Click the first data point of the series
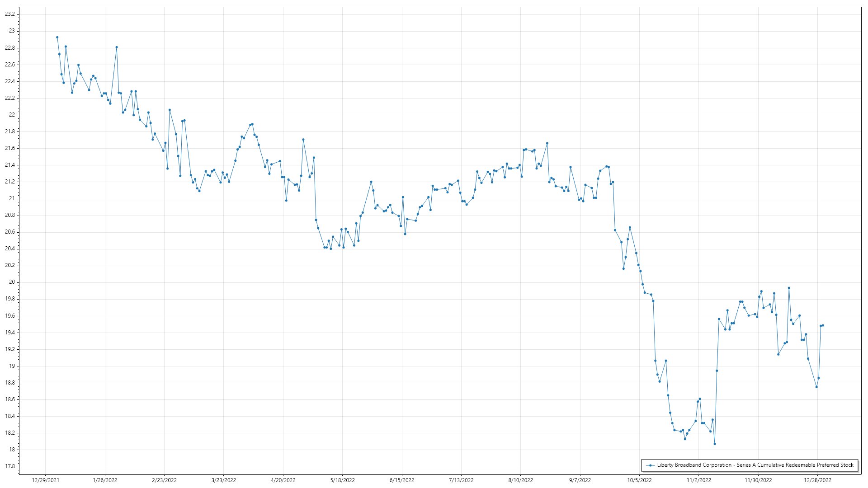The width and height of the screenshot is (868, 488). pos(57,38)
